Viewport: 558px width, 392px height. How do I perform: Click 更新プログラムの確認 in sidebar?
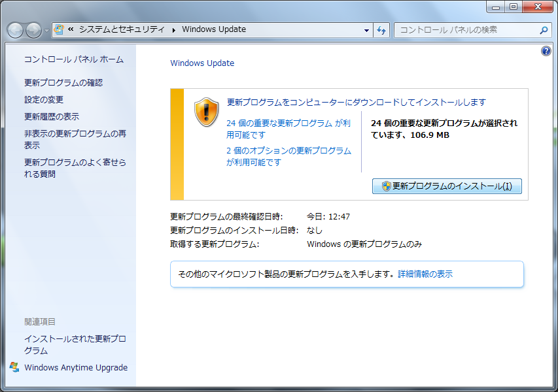coord(63,83)
